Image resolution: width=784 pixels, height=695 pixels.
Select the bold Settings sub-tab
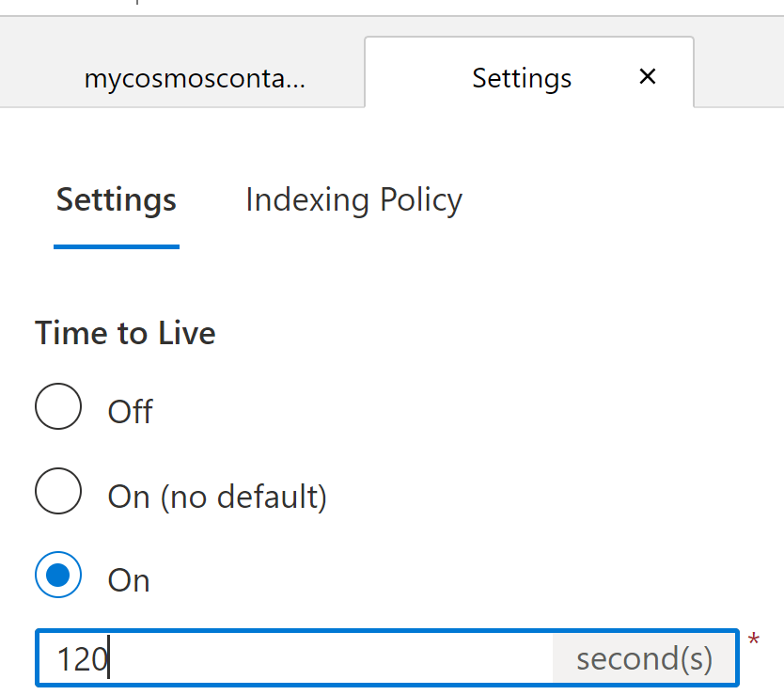[116, 200]
